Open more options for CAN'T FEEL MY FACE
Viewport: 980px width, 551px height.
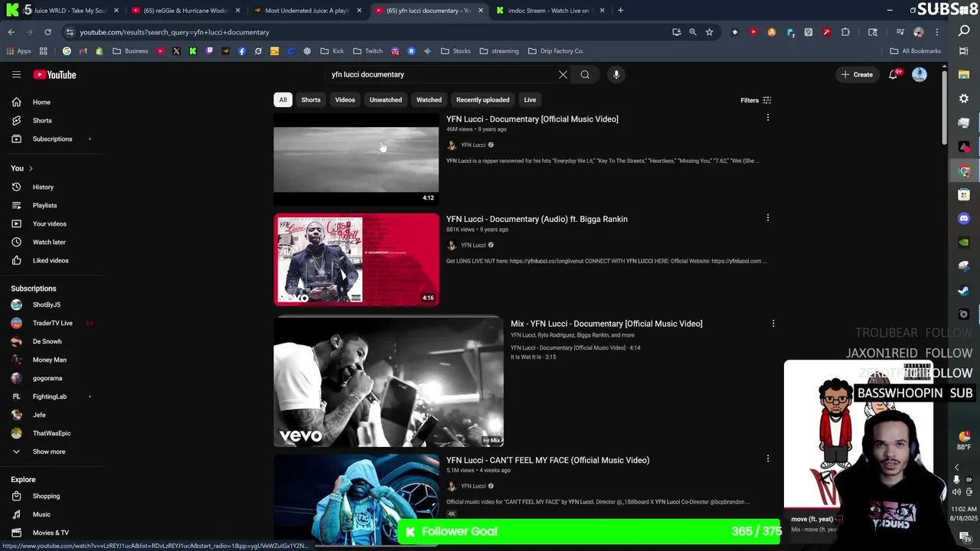(x=768, y=458)
